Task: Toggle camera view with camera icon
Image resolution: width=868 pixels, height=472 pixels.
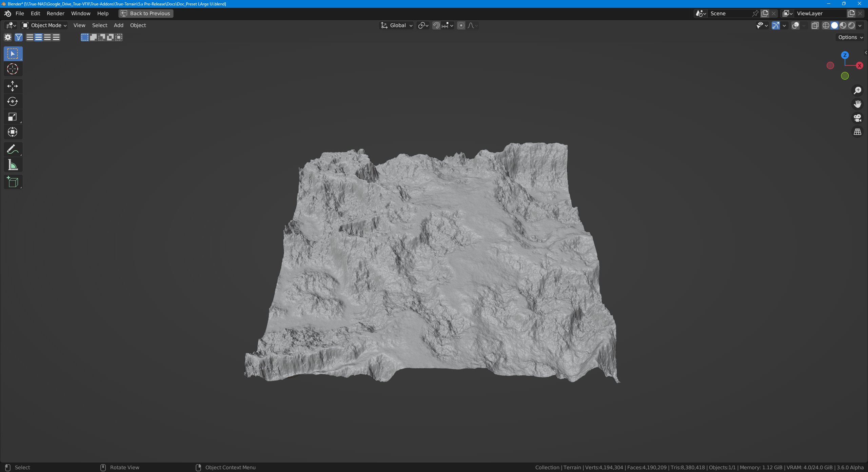Action: [x=857, y=118]
